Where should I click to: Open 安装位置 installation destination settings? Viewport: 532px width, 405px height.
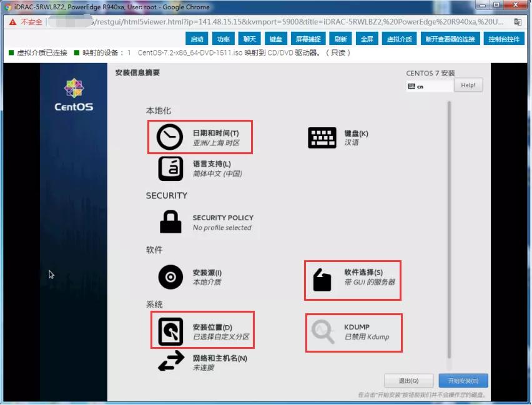(x=201, y=330)
